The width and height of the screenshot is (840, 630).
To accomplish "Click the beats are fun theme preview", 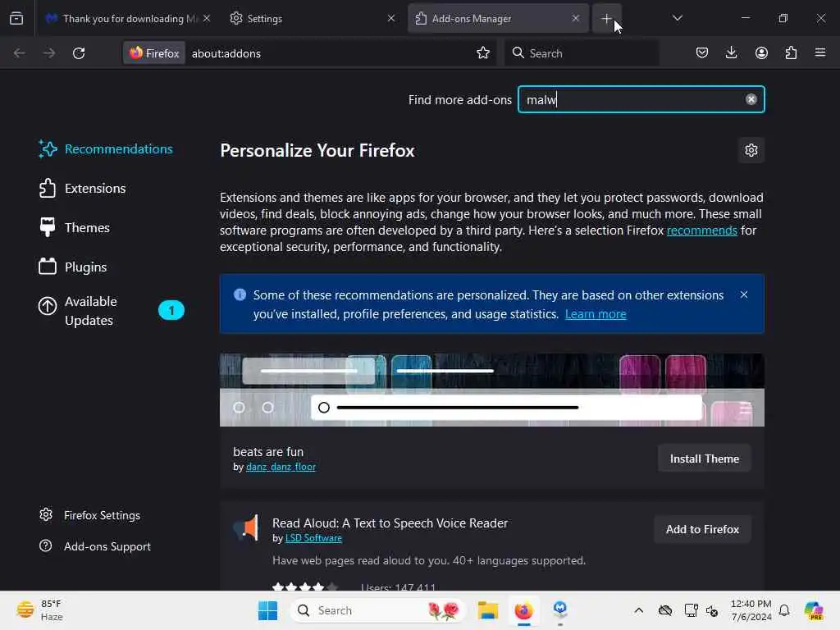I will click(x=492, y=390).
